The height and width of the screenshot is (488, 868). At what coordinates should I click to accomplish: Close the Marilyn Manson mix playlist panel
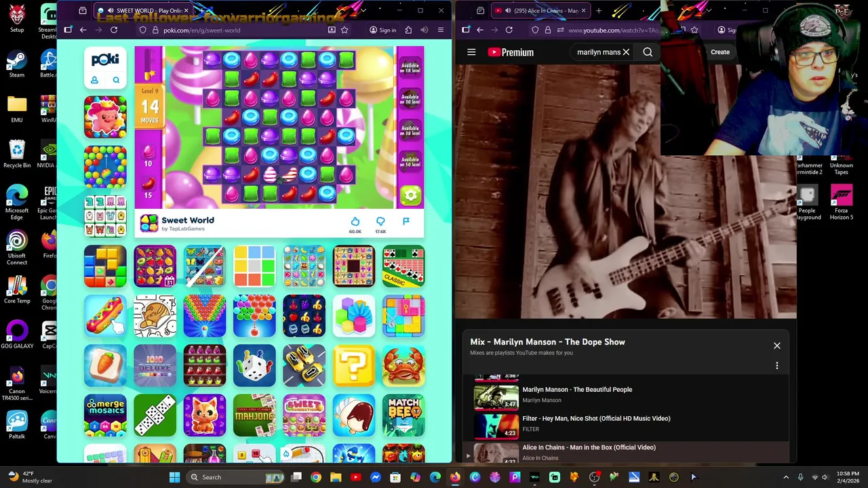coord(777,346)
